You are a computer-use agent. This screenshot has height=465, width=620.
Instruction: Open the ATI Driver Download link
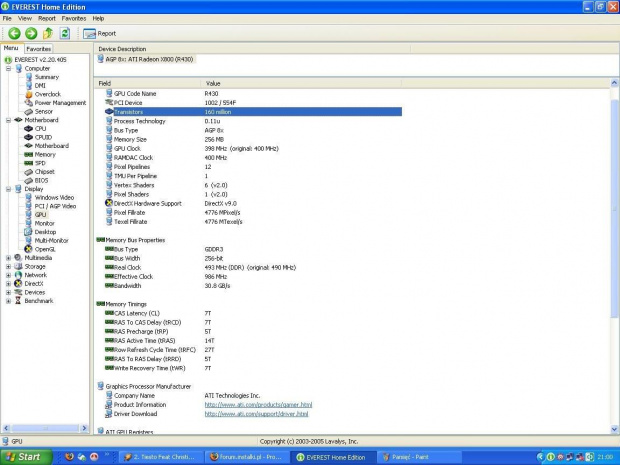(256, 413)
